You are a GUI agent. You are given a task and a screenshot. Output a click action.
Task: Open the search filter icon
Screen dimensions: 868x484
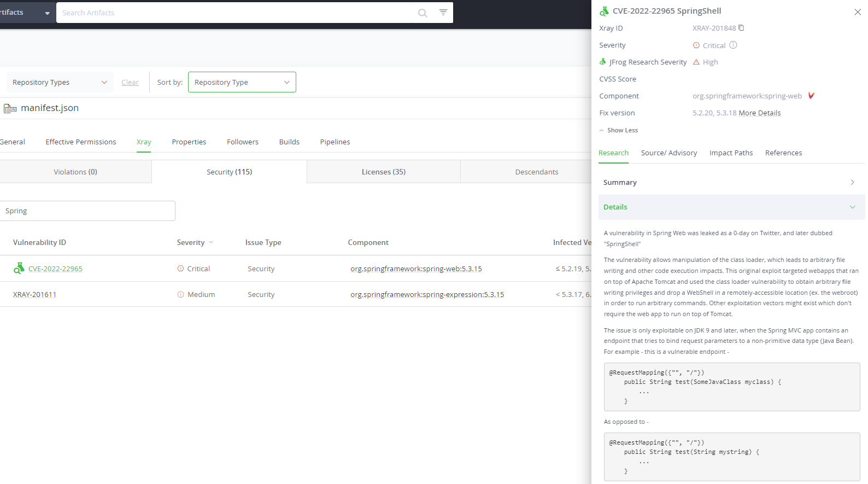click(x=443, y=12)
